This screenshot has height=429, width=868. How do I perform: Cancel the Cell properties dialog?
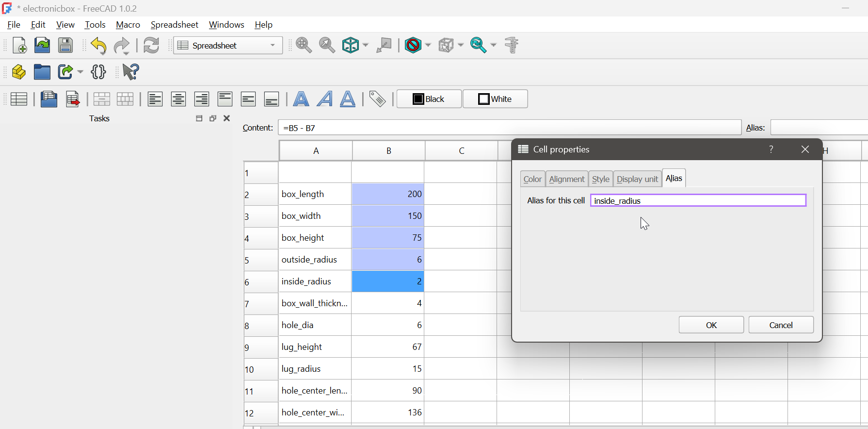[x=781, y=325]
